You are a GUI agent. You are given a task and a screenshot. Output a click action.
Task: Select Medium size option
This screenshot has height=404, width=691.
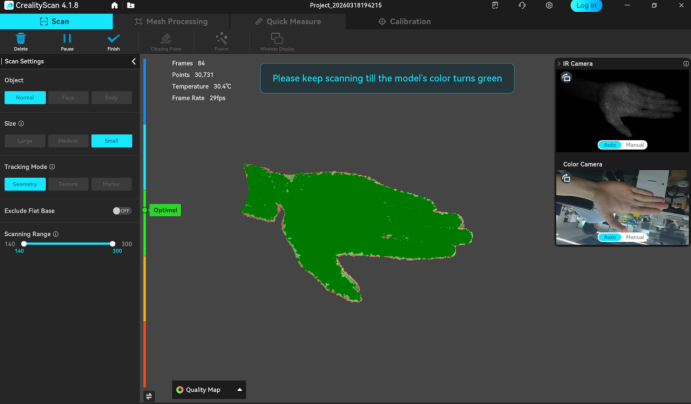(67, 141)
